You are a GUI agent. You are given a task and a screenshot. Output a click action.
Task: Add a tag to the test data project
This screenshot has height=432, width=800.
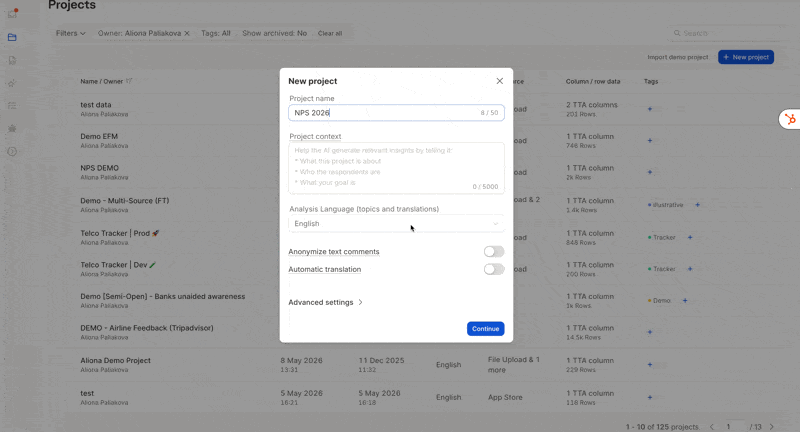pos(649,109)
